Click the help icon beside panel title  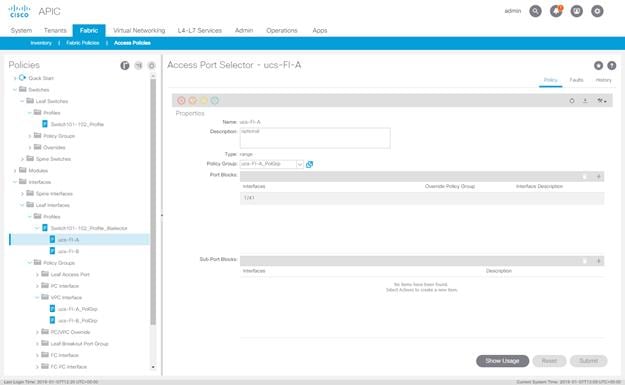pyautogui.click(x=611, y=65)
